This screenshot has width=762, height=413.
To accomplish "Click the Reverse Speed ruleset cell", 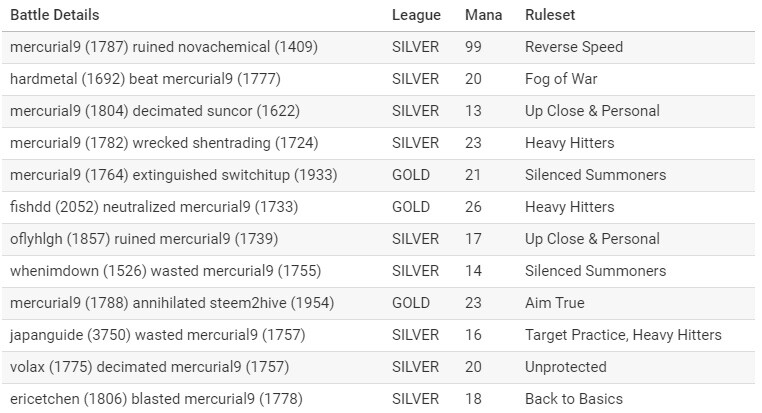I will pyautogui.click(x=574, y=47).
